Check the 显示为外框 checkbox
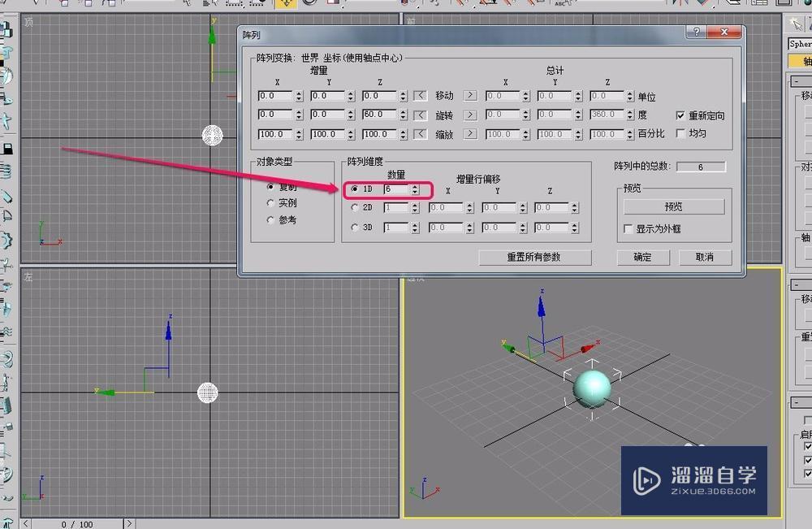812x529 pixels. coord(628,228)
